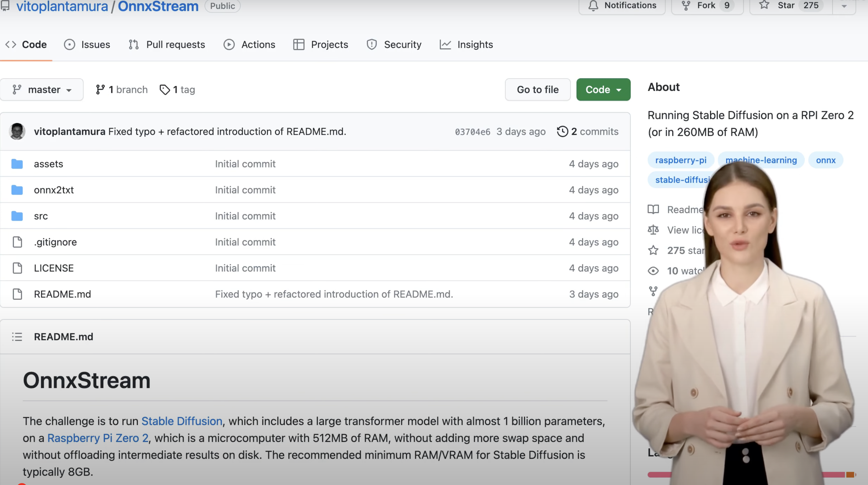Open the LICENSE file

tap(54, 268)
